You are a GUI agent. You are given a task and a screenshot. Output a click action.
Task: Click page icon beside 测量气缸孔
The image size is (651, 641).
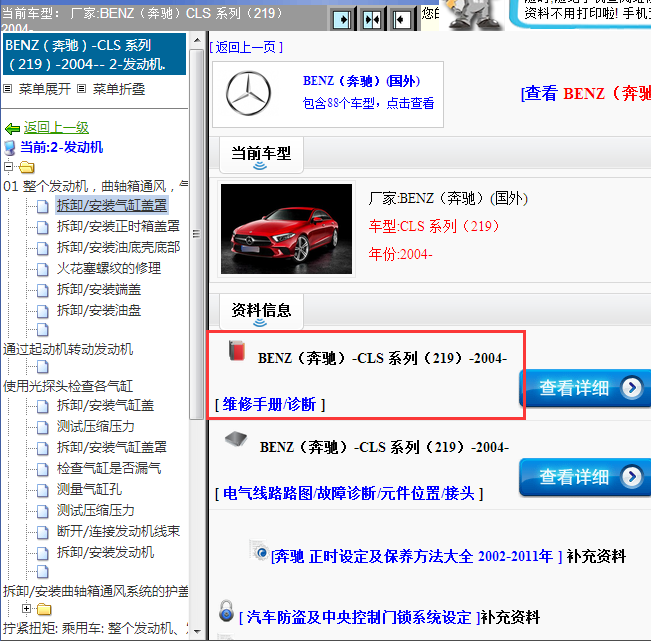(x=42, y=490)
